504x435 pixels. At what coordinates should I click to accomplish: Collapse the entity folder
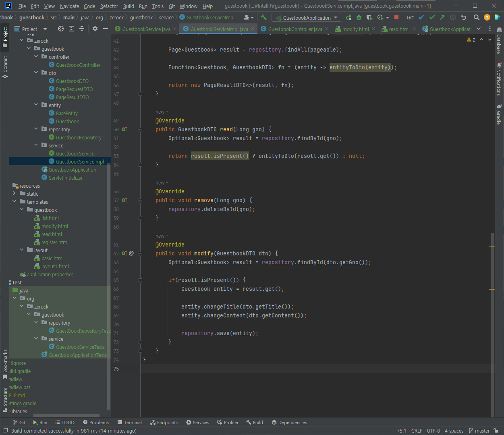36,105
